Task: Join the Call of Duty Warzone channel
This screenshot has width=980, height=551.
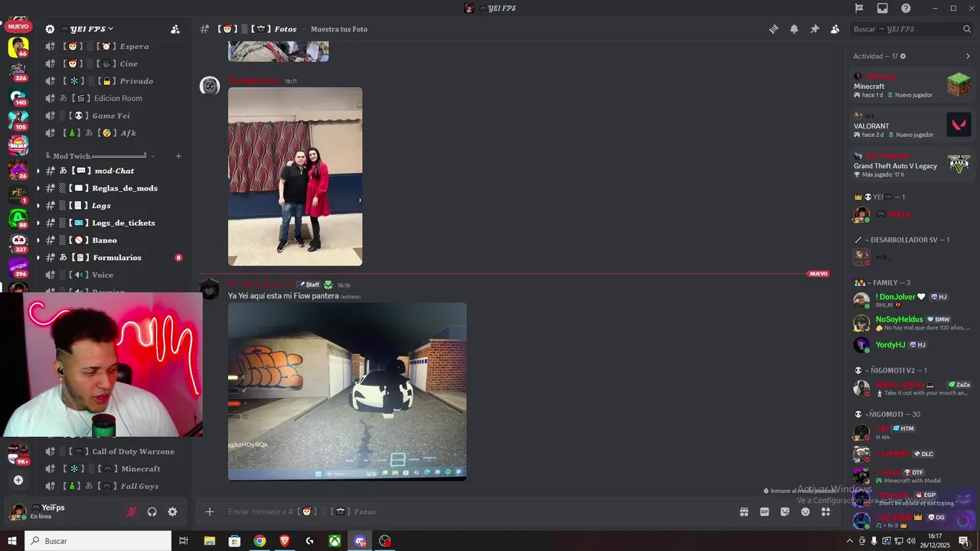Action: pyautogui.click(x=114, y=452)
